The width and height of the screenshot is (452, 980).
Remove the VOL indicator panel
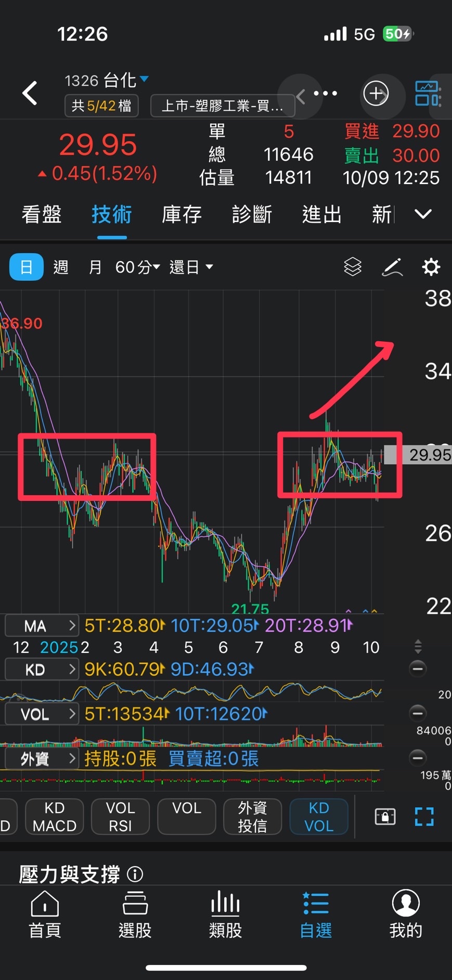tap(418, 713)
